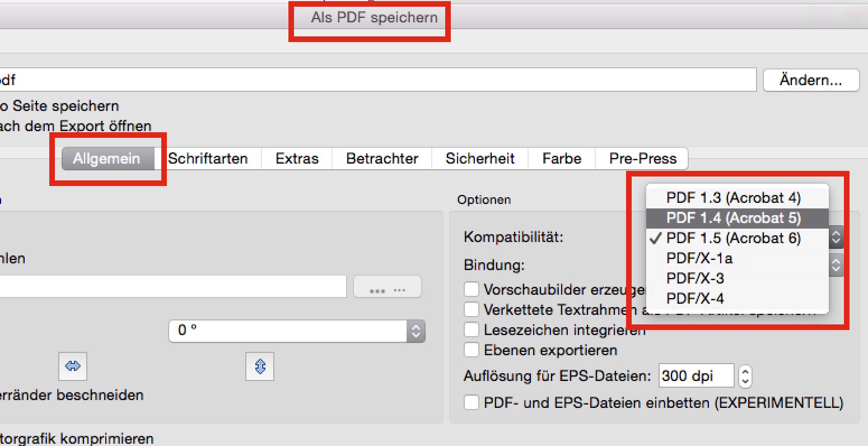868x446 pixels.
Task: Open the Sicherheit tab
Action: (480, 159)
